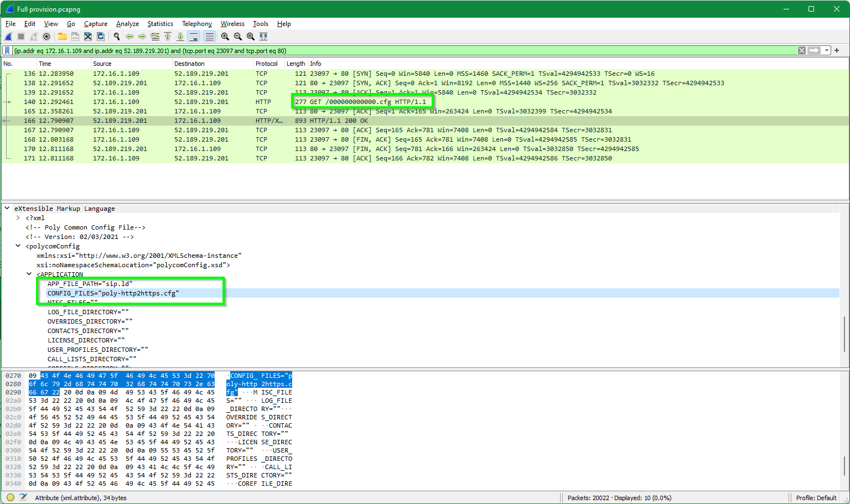Apply the display filter arrow
The height and width of the screenshot is (504, 850).
click(814, 50)
